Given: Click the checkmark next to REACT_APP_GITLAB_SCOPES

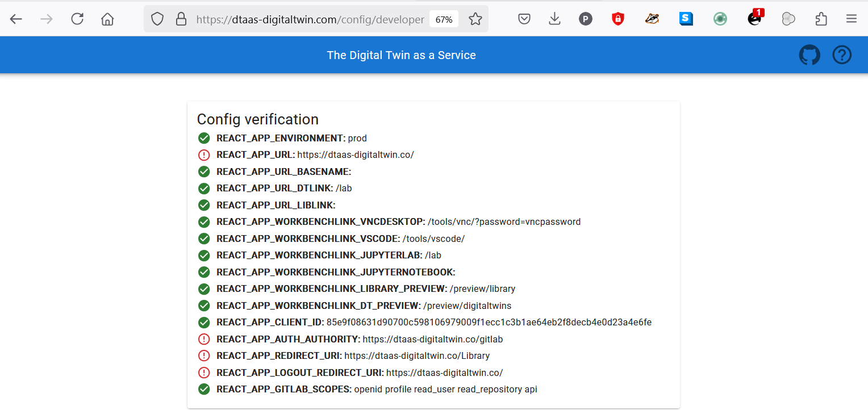Looking at the screenshot, I should (204, 389).
